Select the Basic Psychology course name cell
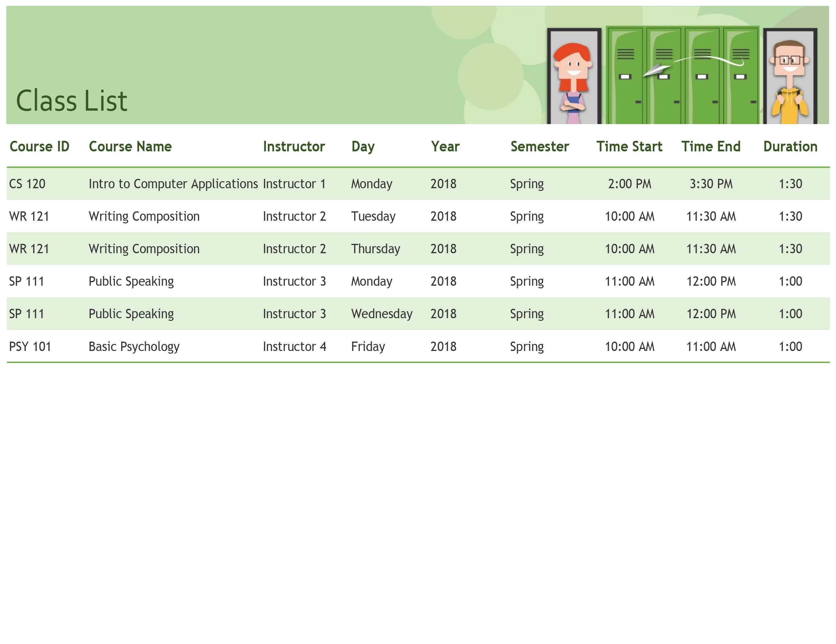 [x=134, y=347]
